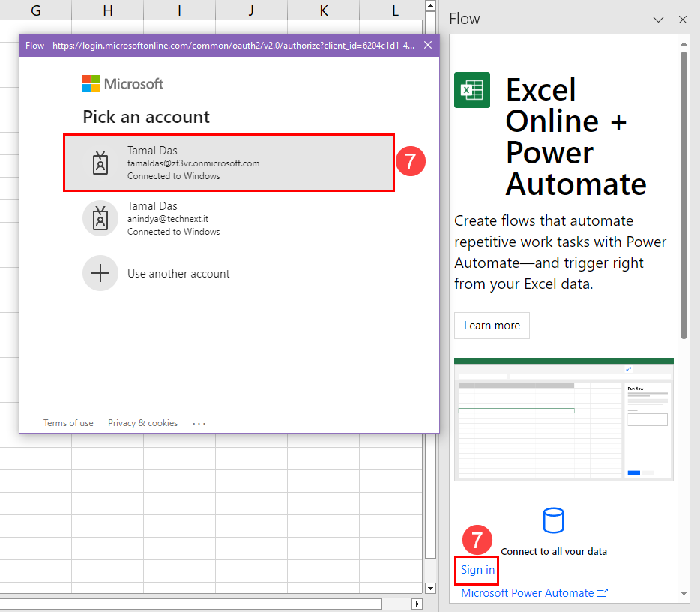Close the Flow login dialog
This screenshot has height=612, width=700.
coord(428,45)
